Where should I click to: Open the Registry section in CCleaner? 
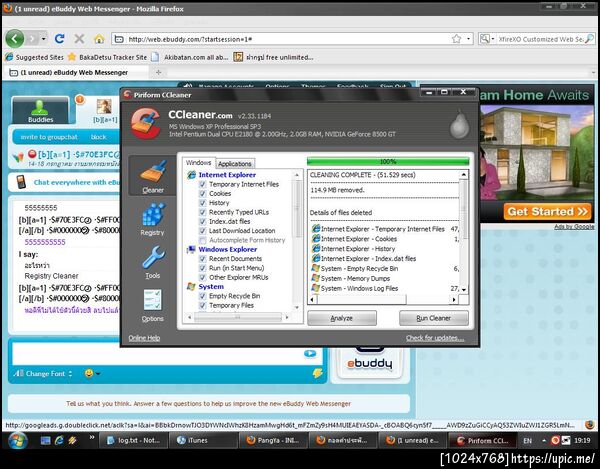[153, 219]
